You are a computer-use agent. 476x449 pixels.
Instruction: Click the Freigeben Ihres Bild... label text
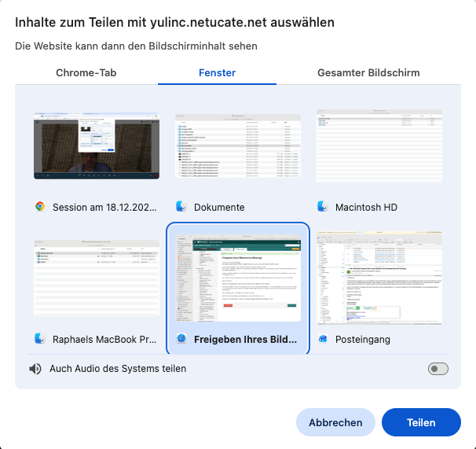click(x=245, y=339)
